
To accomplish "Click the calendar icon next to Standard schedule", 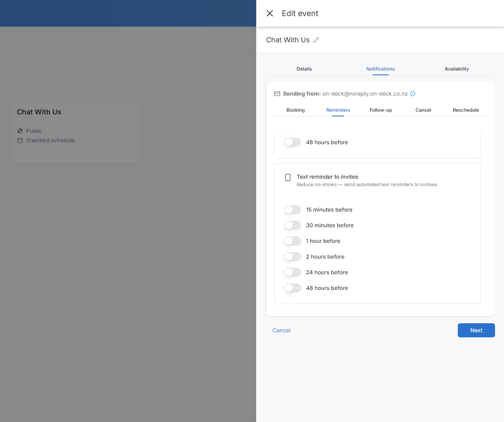I will [20, 140].
